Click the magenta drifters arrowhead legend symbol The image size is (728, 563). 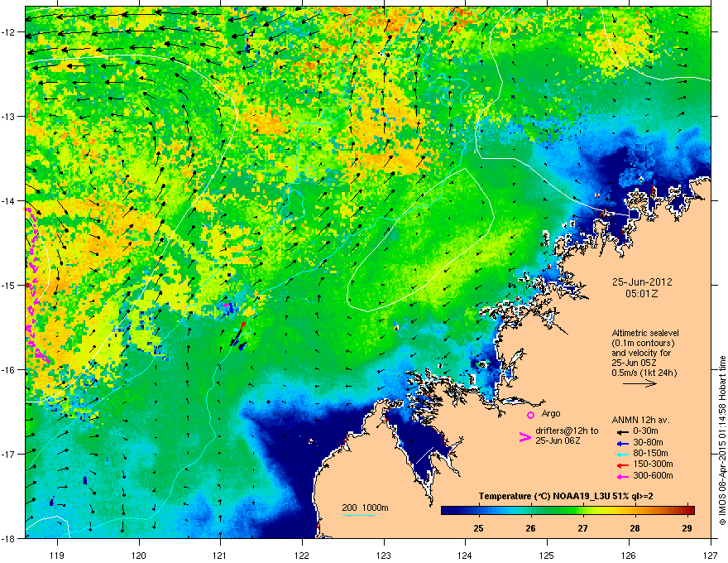(x=524, y=437)
